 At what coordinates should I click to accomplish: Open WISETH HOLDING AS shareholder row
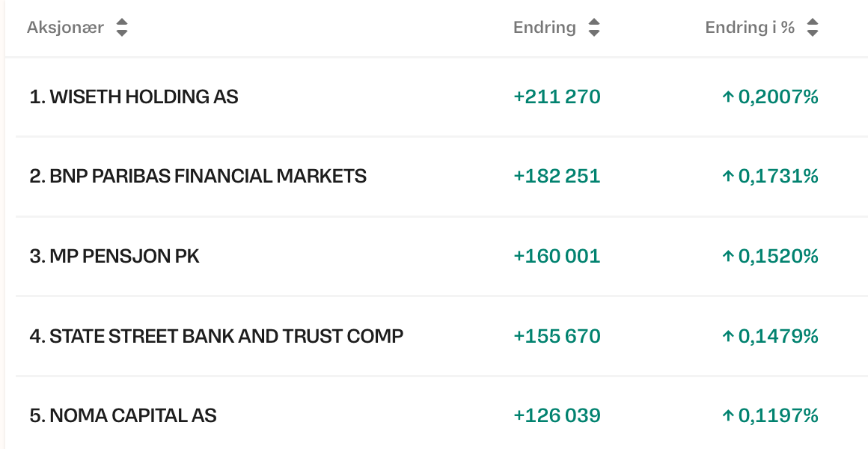[x=134, y=97]
